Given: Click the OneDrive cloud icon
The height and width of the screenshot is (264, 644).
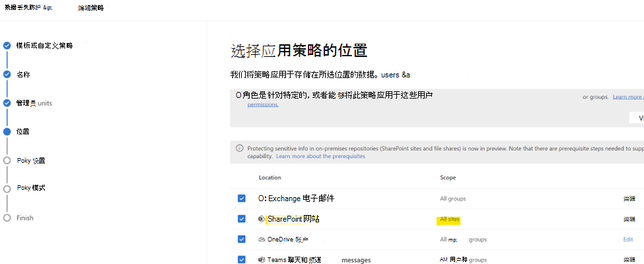Looking at the screenshot, I should (261, 240).
